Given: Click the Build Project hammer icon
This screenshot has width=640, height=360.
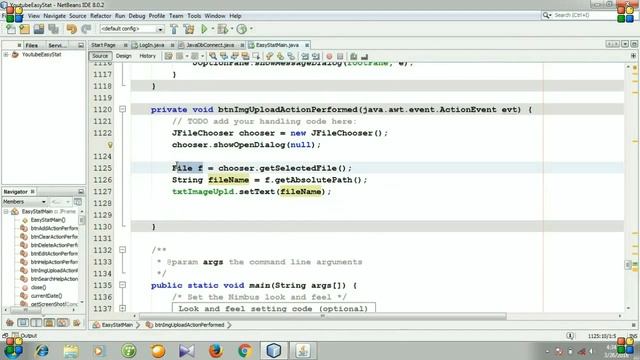Looking at the screenshot, I should (x=174, y=29).
